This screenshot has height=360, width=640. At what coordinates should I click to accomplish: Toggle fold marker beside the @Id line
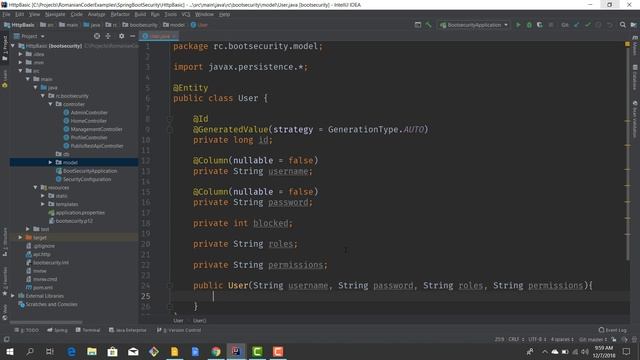pos(170,119)
